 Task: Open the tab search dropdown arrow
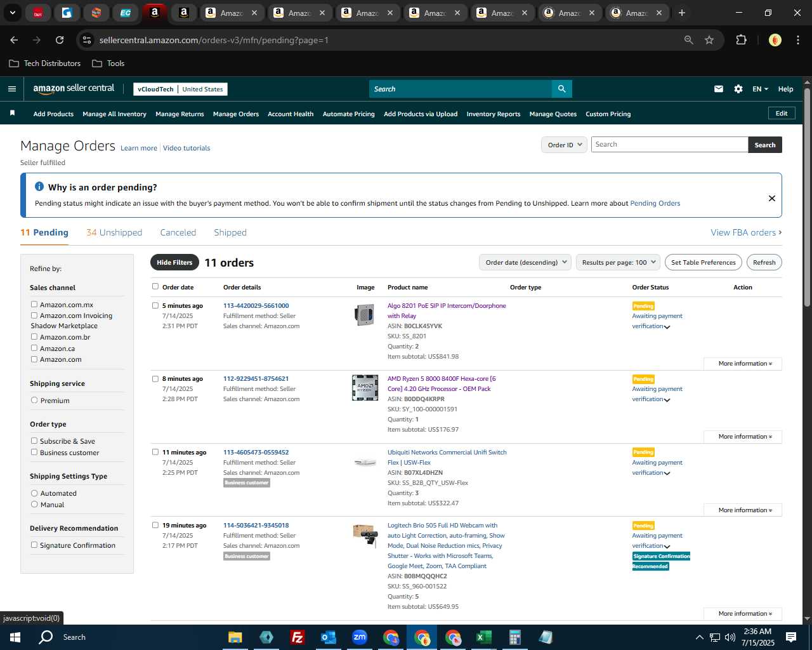(13, 13)
